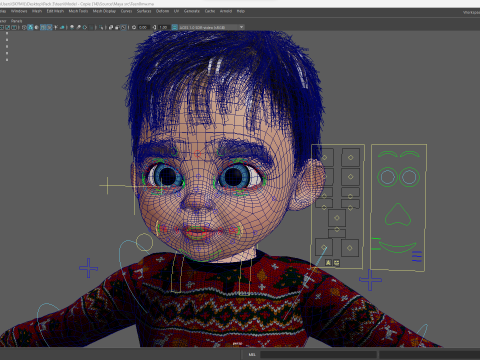The width and height of the screenshot is (480, 360).
Task: Toggle multisample anti-aliasing icon
Action: coord(85,27)
